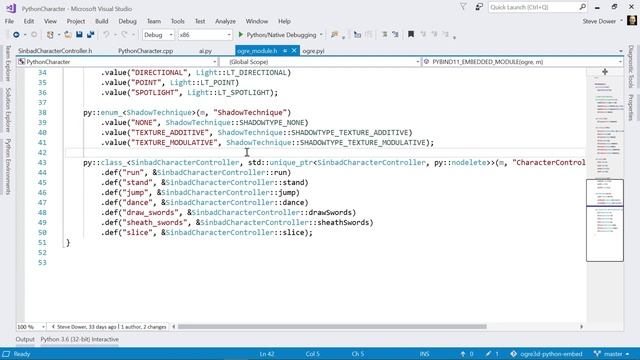
Task: Open the Build menu
Action: pyautogui.click(x=102, y=21)
